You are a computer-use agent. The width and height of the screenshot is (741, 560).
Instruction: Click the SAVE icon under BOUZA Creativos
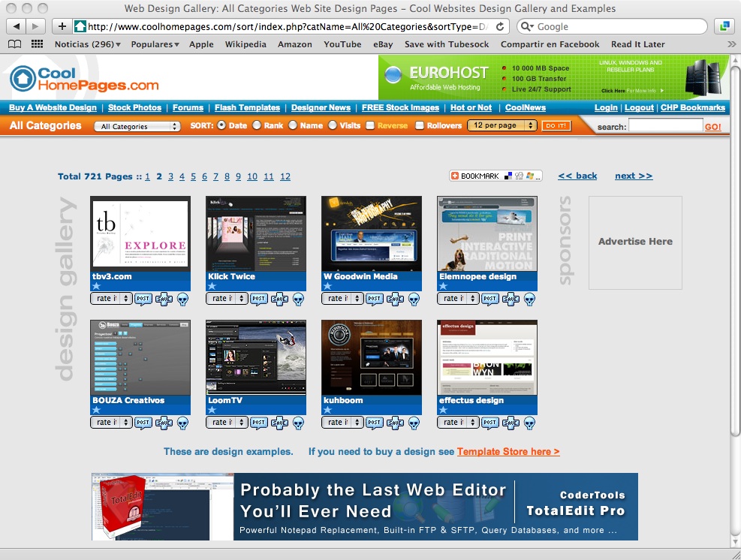click(164, 423)
